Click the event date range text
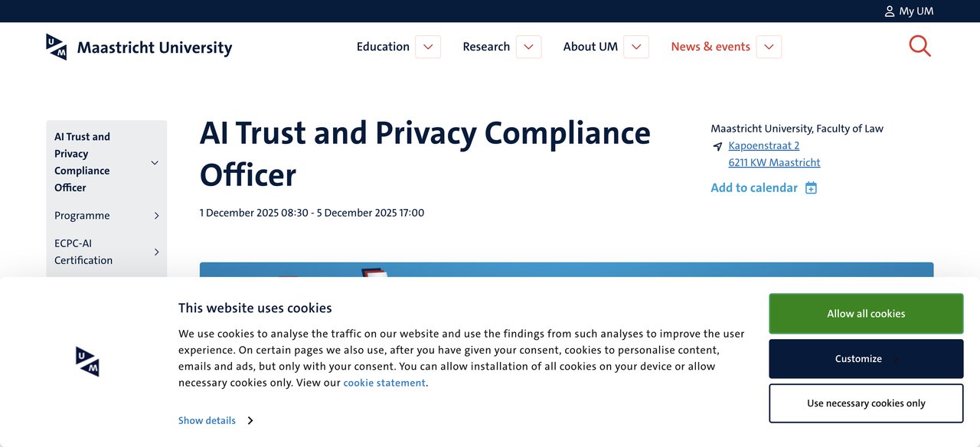Screen dimensions: 980x447 312,213
